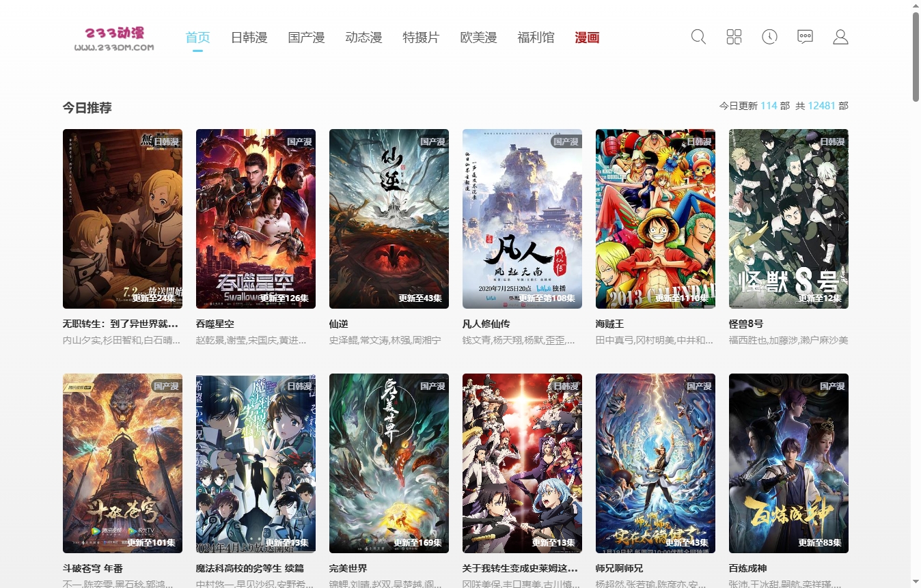Click the 海贼王 title link

pyautogui.click(x=610, y=324)
